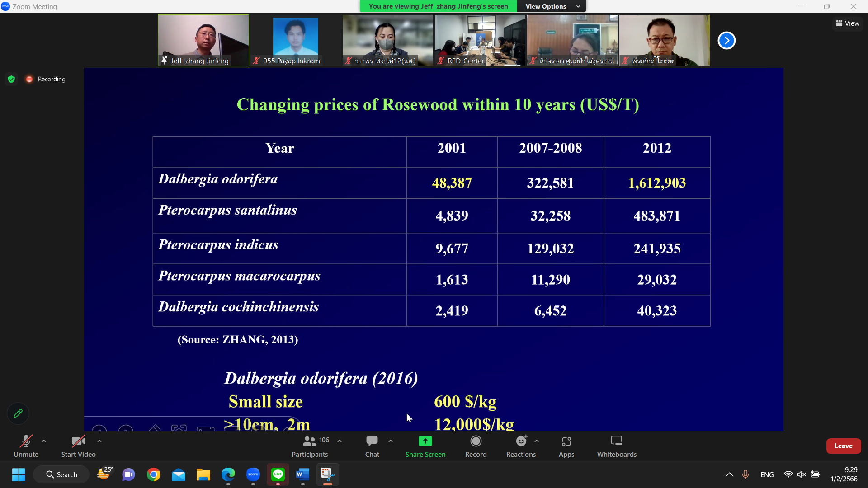Start Video camera toggle
Screen dimensions: 868x488
[x=78, y=441]
